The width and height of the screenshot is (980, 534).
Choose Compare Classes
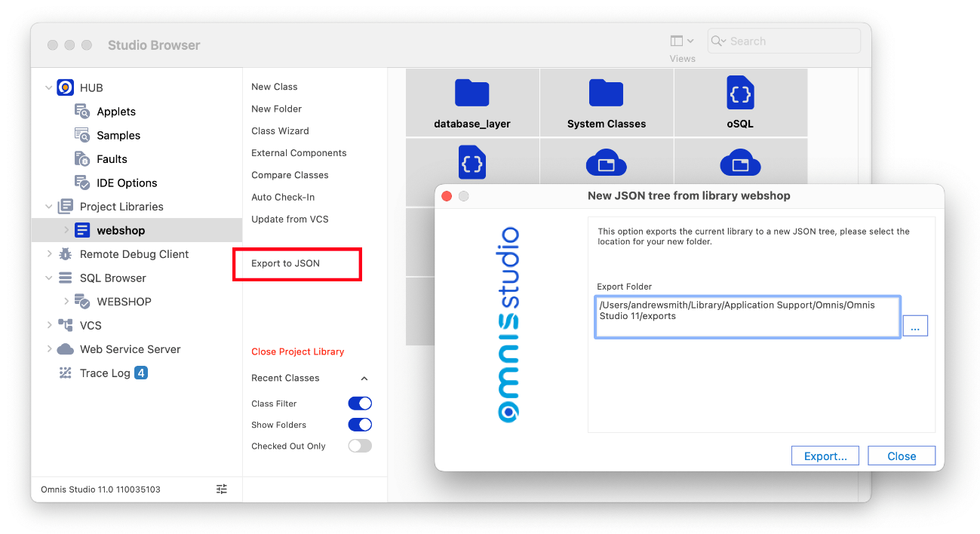pyautogui.click(x=290, y=175)
